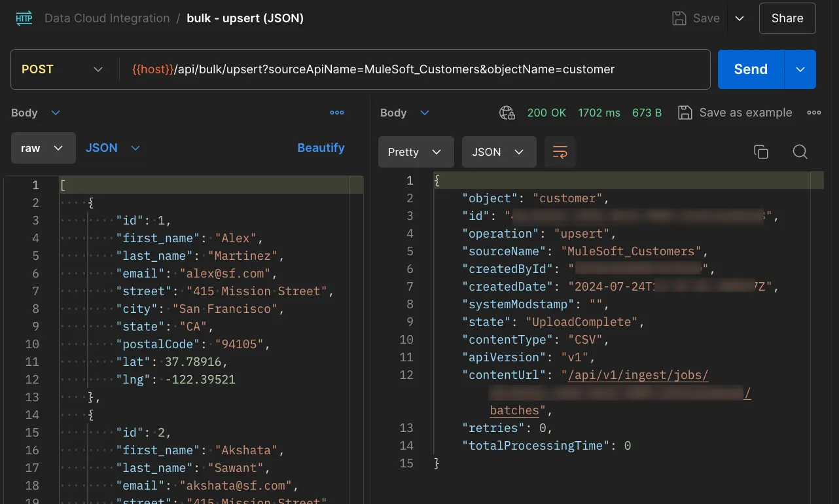Screen dimensions: 839x504
Task: Open the request pane more options ellipsis
Action: [337, 113]
